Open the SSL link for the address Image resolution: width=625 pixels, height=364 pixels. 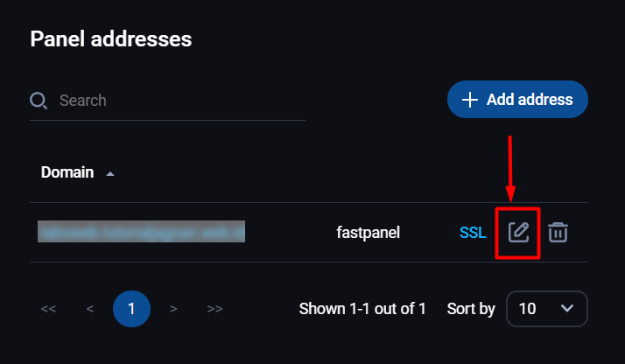473,233
